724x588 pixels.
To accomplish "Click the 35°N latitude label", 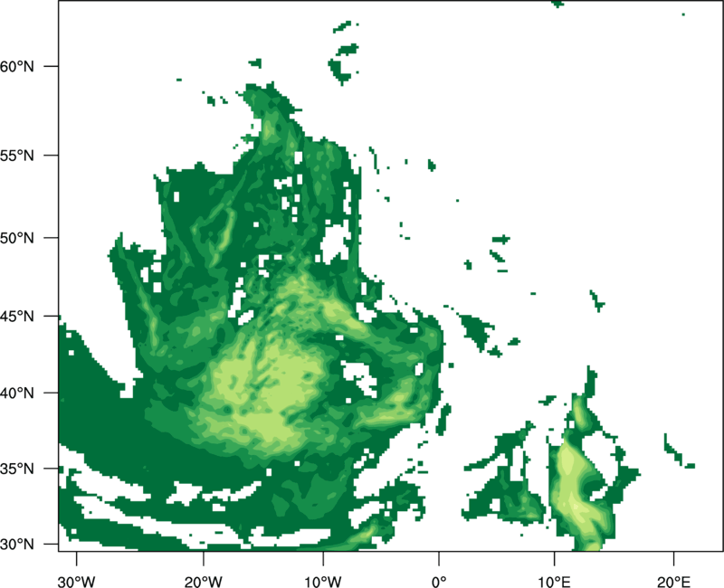I will [x=16, y=469].
